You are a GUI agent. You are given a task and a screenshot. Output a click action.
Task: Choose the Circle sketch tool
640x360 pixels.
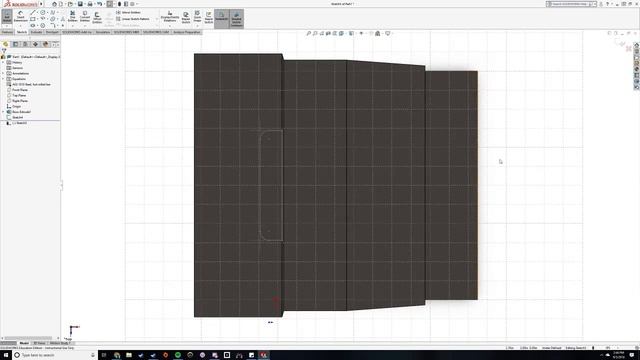tap(43, 13)
